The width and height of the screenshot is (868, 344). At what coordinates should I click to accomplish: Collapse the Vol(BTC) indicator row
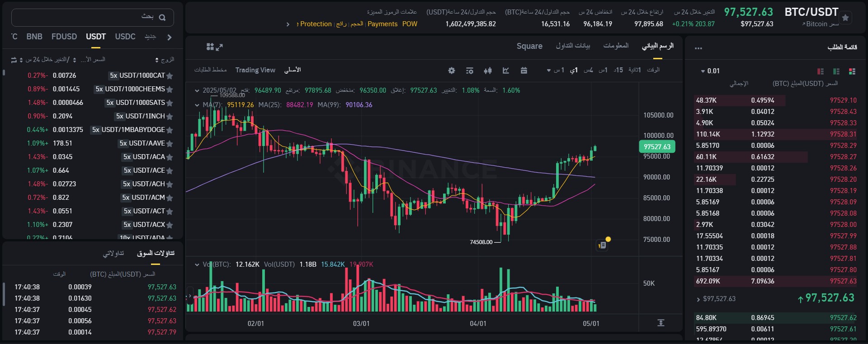pyautogui.click(x=197, y=264)
